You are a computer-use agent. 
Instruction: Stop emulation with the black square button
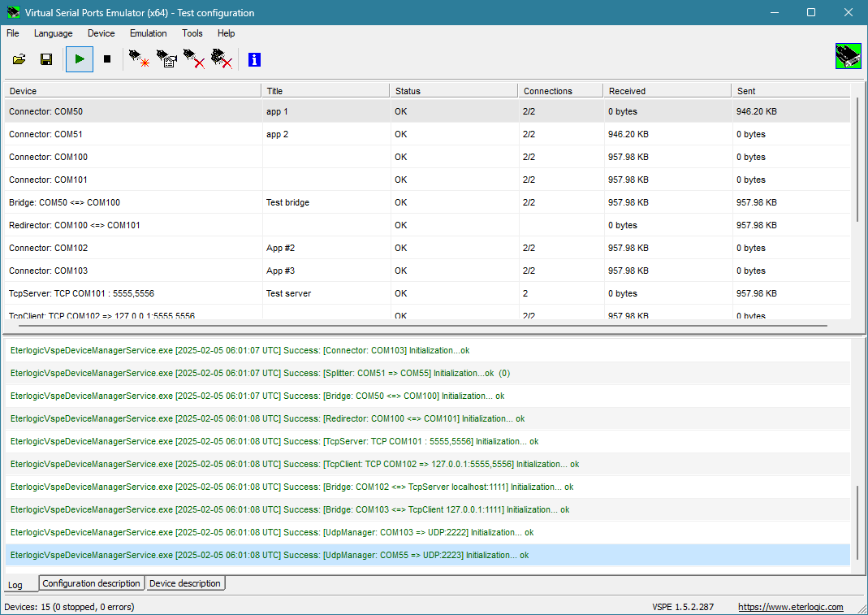point(107,59)
